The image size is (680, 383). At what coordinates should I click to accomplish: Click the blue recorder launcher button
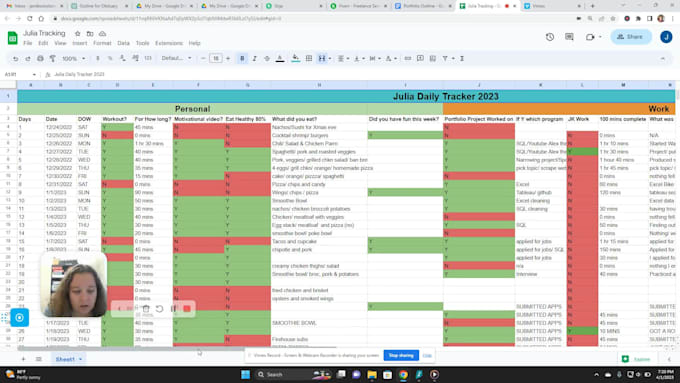(20, 318)
